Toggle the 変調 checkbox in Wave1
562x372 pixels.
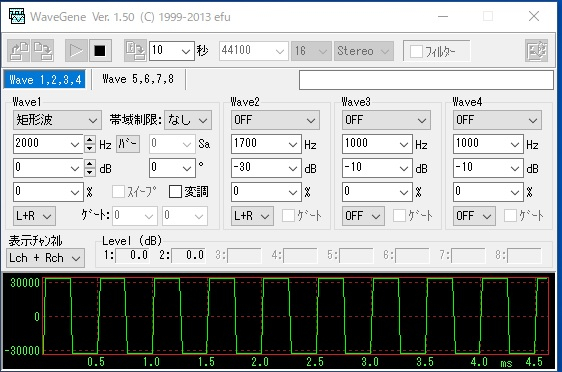click(175, 192)
